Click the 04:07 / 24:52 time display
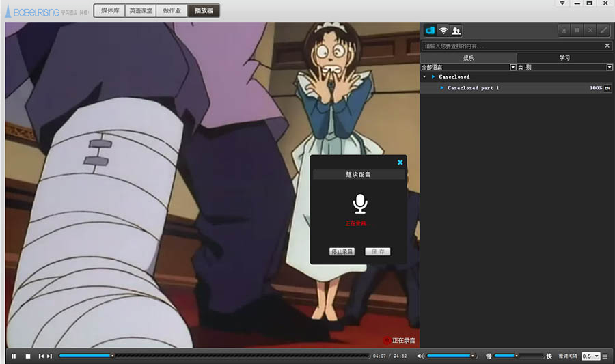The height and width of the screenshot is (364, 615). click(389, 356)
